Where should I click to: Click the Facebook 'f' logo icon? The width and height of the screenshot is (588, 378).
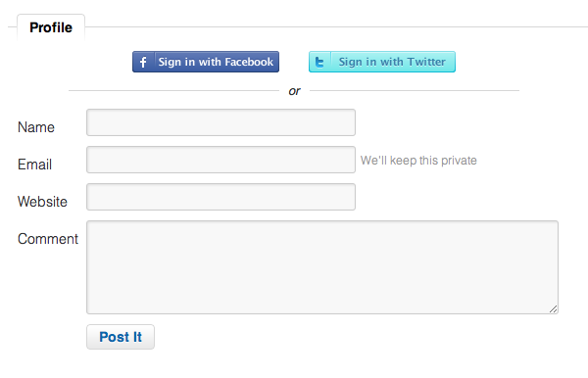pyautogui.click(x=143, y=62)
